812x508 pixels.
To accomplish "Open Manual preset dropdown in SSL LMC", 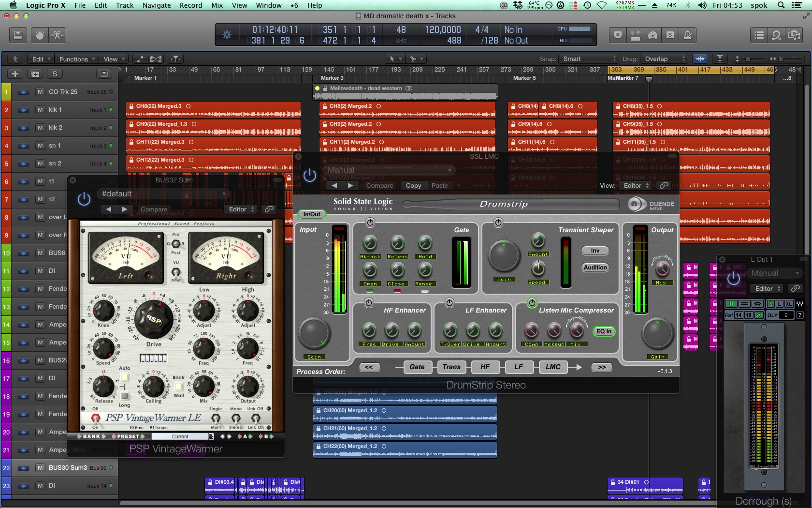I will click(389, 170).
